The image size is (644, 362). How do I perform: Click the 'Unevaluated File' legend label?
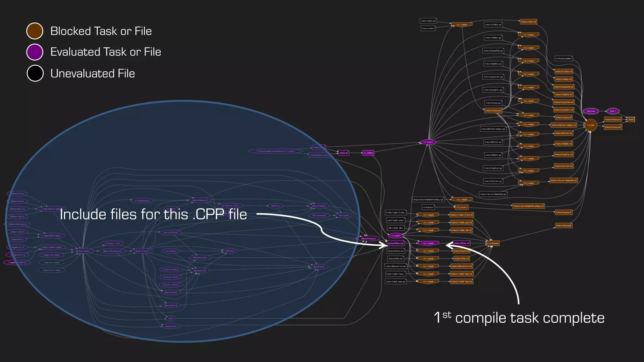point(92,74)
